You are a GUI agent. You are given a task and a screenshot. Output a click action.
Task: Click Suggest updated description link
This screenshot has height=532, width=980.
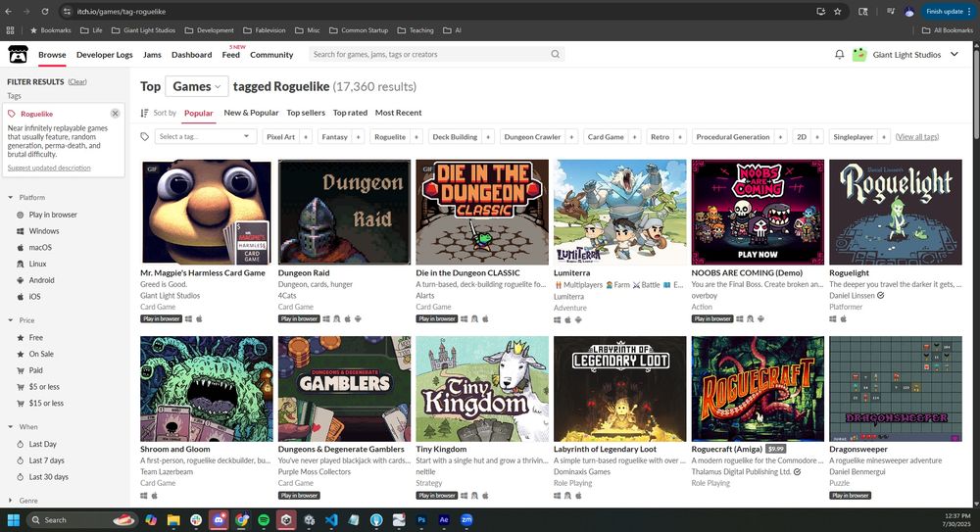(x=49, y=169)
